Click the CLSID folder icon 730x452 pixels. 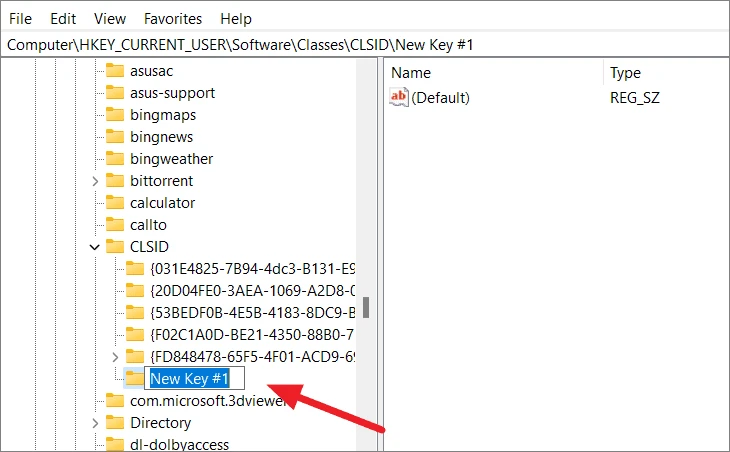pos(114,247)
